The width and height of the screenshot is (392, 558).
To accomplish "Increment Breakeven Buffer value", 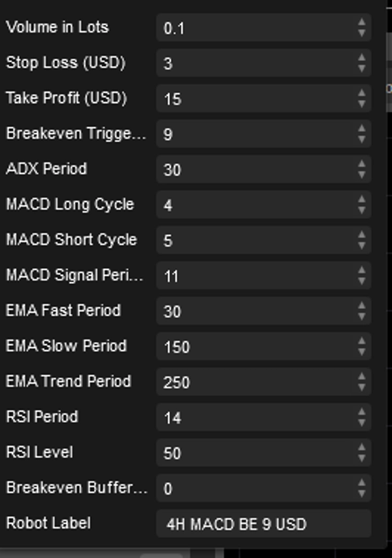I will [x=363, y=483].
